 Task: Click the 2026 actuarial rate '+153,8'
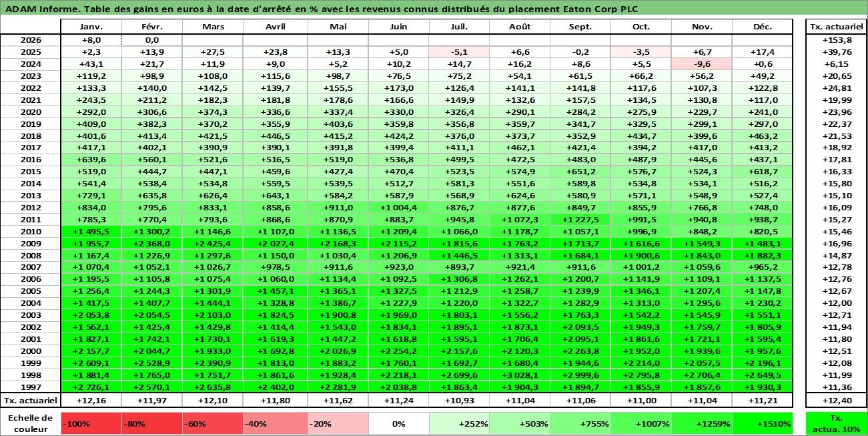[836, 39]
